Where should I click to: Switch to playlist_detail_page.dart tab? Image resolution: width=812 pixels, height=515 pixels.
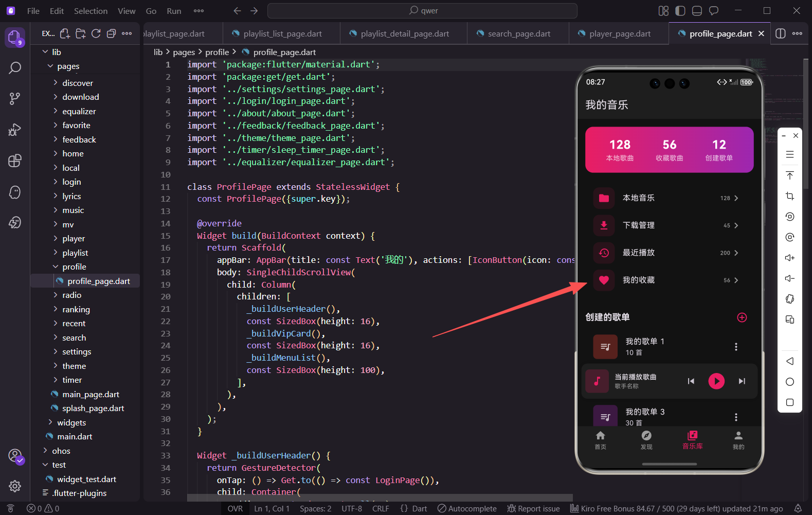coord(404,33)
